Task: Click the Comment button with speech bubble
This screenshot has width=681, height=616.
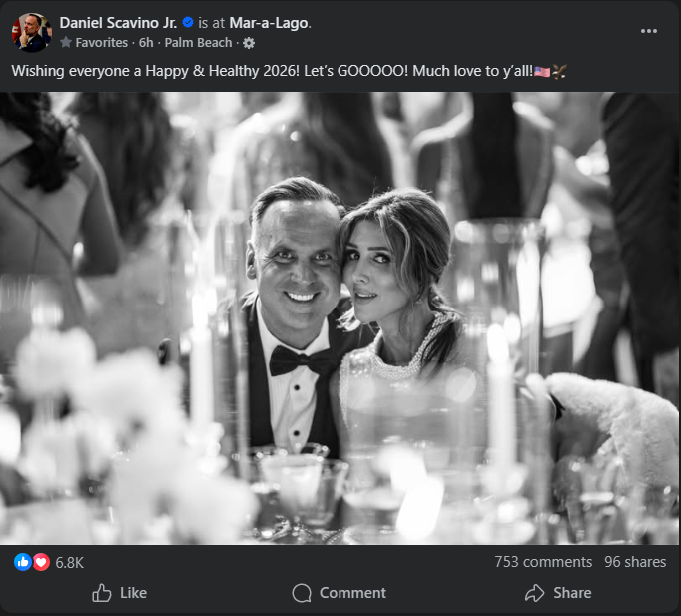Action: pyautogui.click(x=340, y=593)
